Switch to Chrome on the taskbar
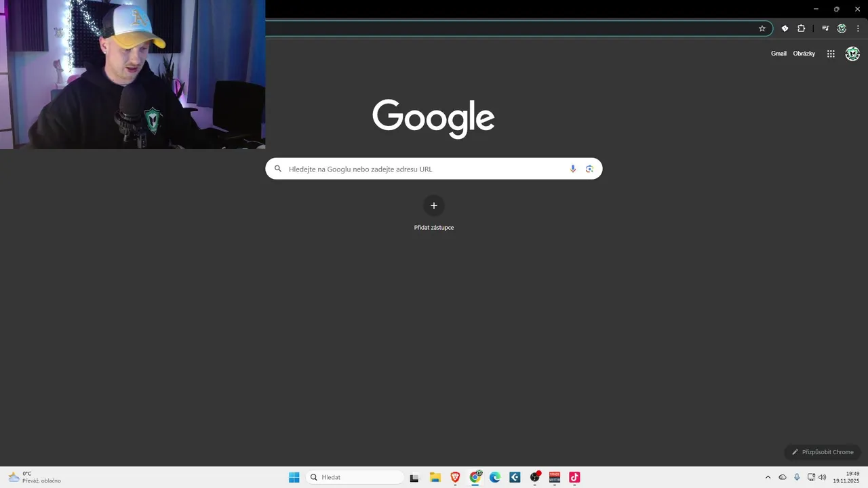Screen dimensions: 868x488 pyautogui.click(x=475, y=477)
